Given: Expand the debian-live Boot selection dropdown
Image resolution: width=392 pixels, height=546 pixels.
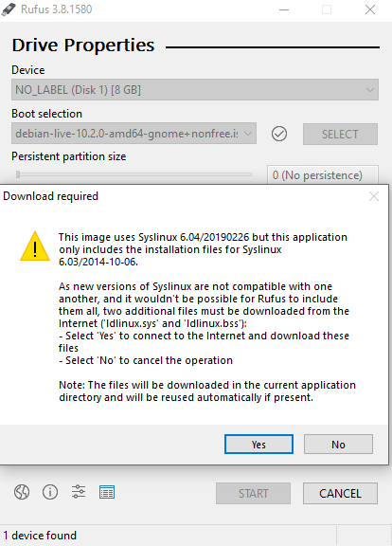Looking at the screenshot, I should (134, 134).
